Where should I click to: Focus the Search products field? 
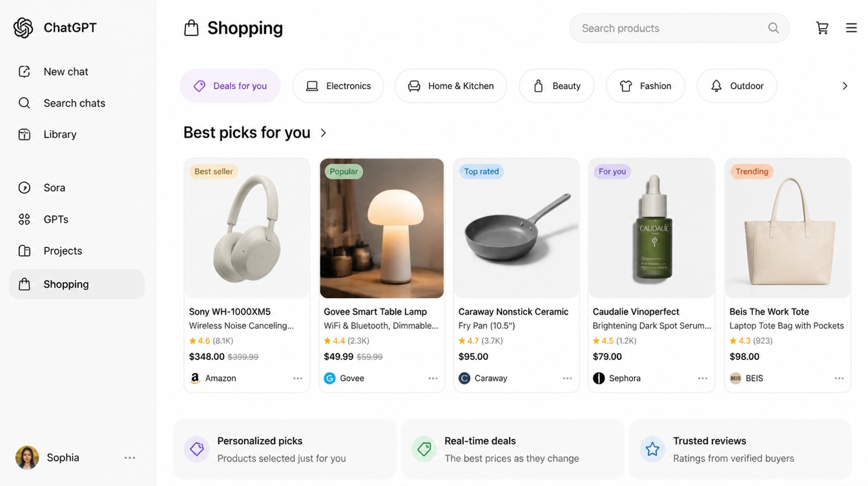pos(679,28)
